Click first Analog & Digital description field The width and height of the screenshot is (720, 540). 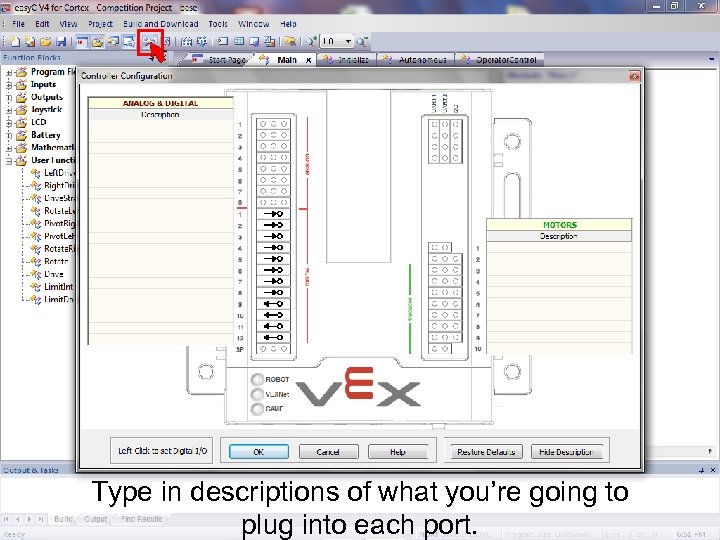(161, 125)
